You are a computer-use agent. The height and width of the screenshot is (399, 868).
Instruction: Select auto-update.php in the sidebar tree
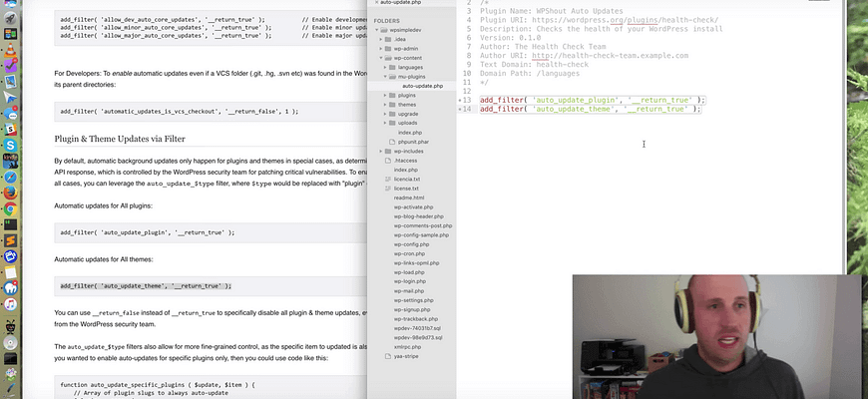pos(422,86)
